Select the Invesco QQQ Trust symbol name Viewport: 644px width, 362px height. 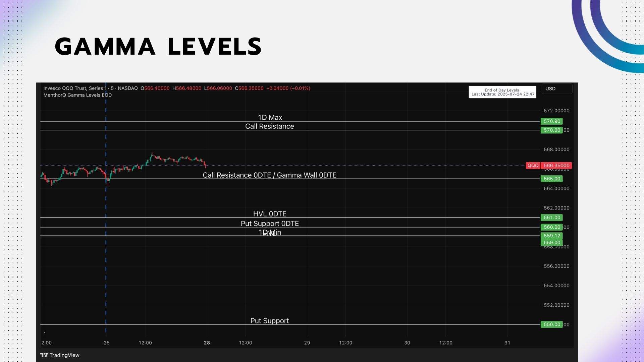(x=73, y=88)
